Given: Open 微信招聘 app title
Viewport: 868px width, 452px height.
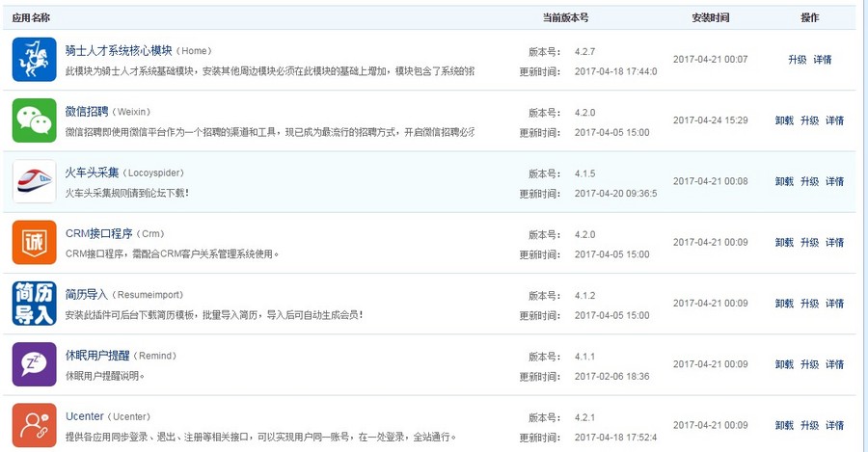Looking at the screenshot, I should coord(87,111).
